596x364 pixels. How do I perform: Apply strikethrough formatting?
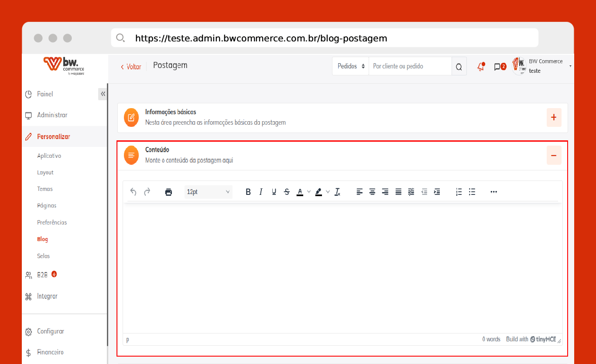click(287, 192)
